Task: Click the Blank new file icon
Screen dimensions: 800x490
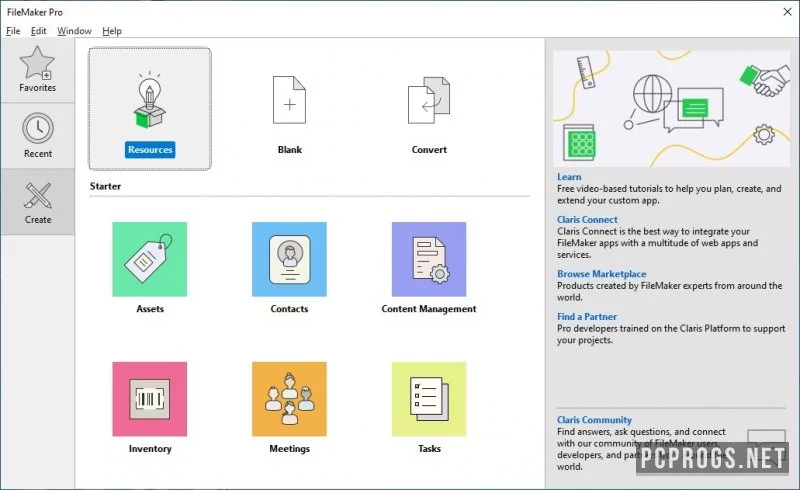Action: [x=289, y=100]
